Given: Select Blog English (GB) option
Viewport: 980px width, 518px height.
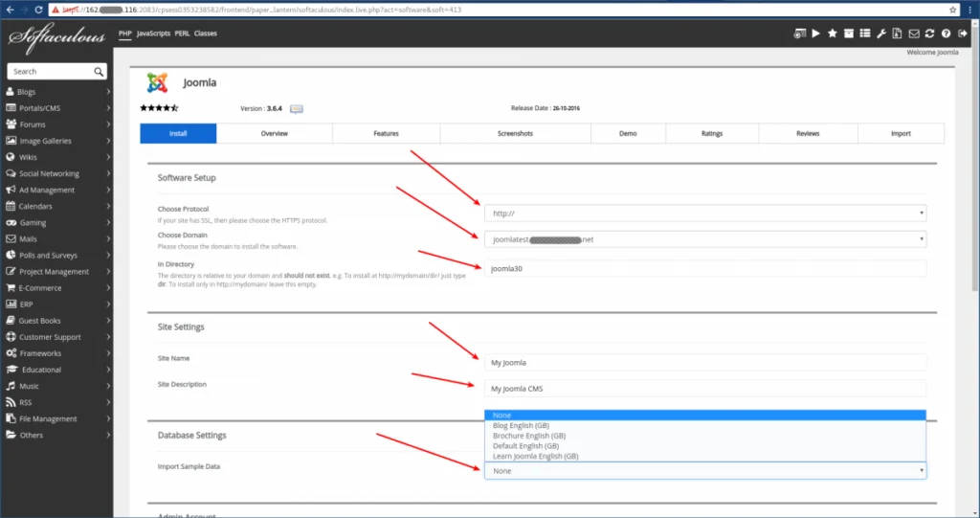Looking at the screenshot, I should pos(705,425).
